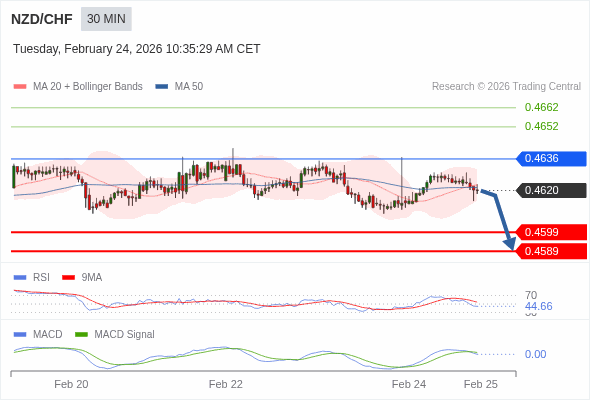Screen dimensions: 590x400
Task: Click the Feb 24 date axis label
Action: (409, 384)
